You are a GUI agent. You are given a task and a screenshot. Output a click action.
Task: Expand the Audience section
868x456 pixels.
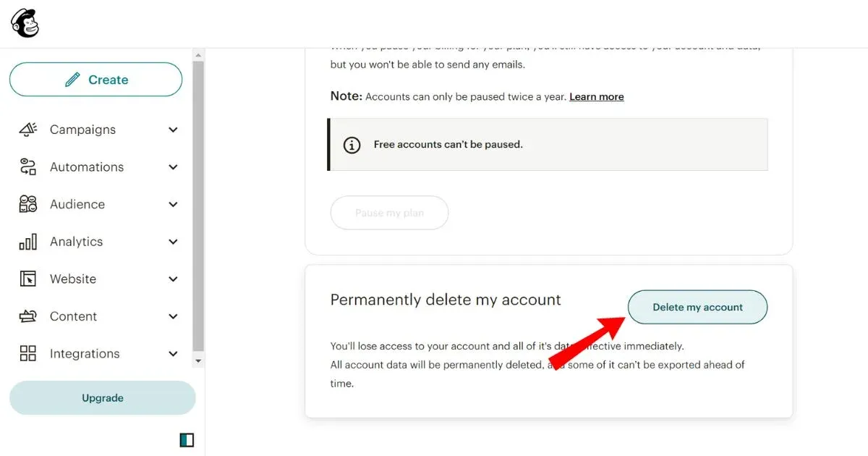(173, 204)
